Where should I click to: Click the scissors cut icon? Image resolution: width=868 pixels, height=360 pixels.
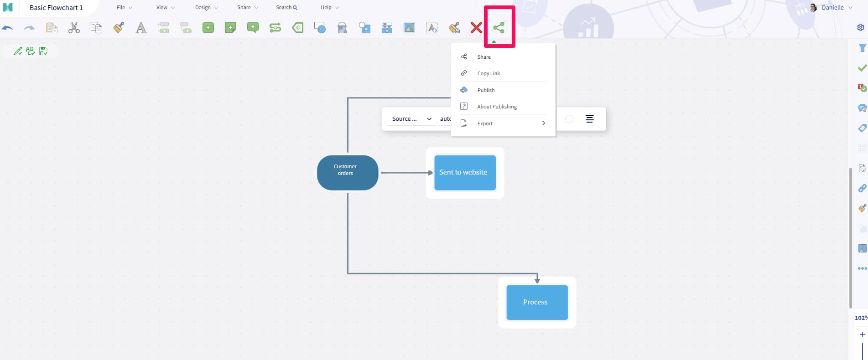[x=74, y=28]
